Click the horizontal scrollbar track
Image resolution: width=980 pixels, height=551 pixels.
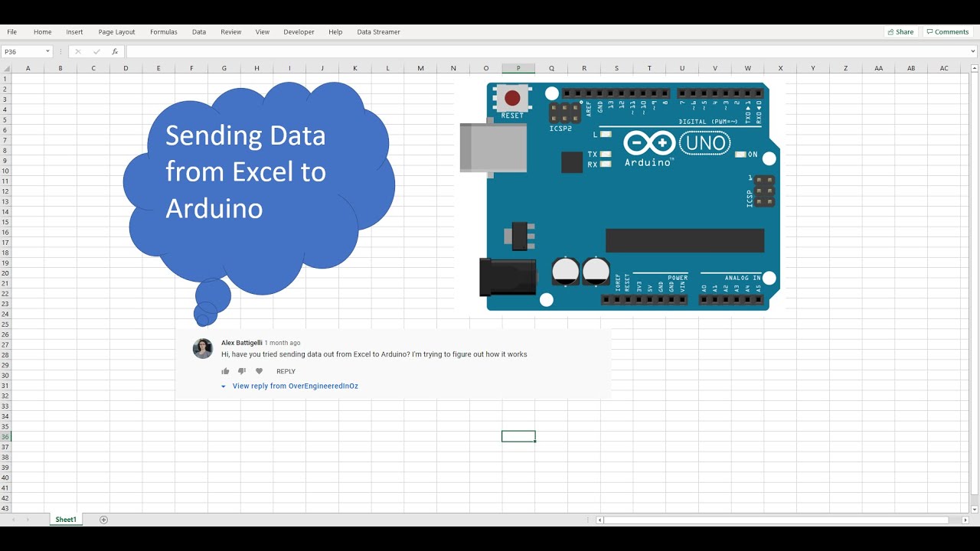tap(782, 520)
